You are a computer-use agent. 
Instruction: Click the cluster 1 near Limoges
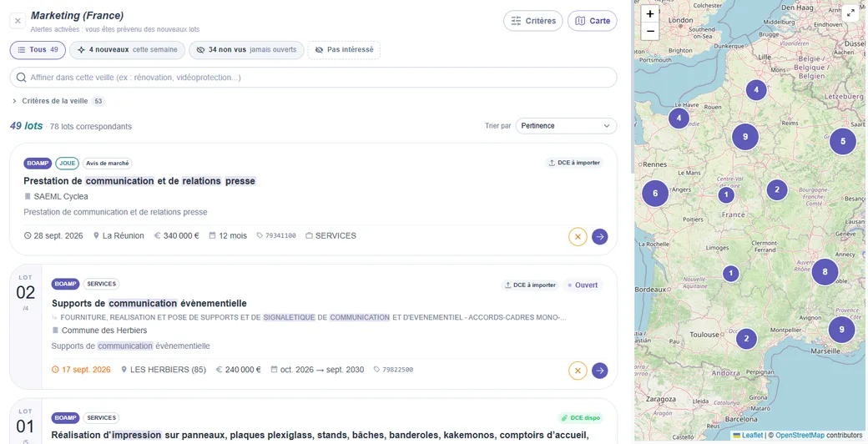(x=731, y=273)
